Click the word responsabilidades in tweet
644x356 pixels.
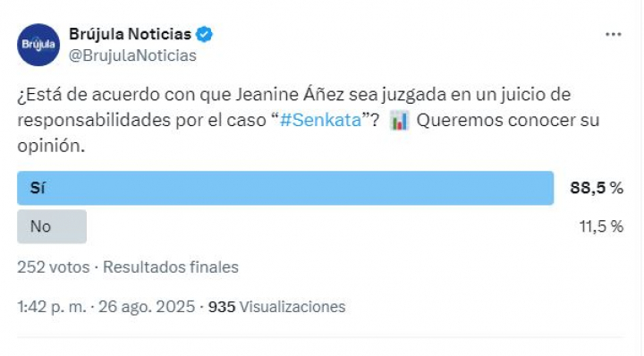(94, 121)
